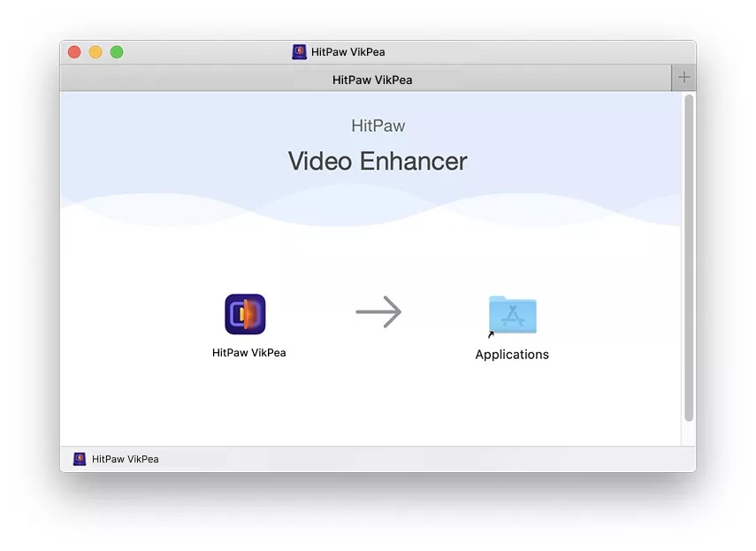Image resolution: width=756 pixels, height=551 pixels.
Task: Click the Applications folder shortcut icon
Action: click(x=513, y=314)
